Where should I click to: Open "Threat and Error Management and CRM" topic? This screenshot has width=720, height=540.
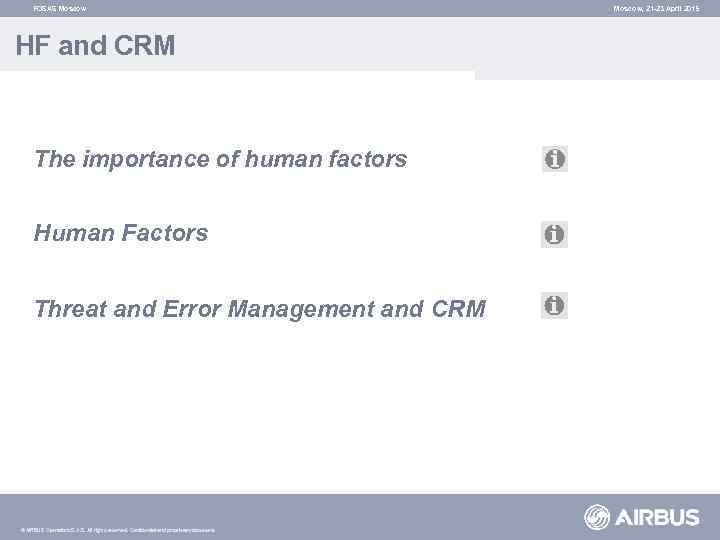pyautogui.click(x=259, y=309)
